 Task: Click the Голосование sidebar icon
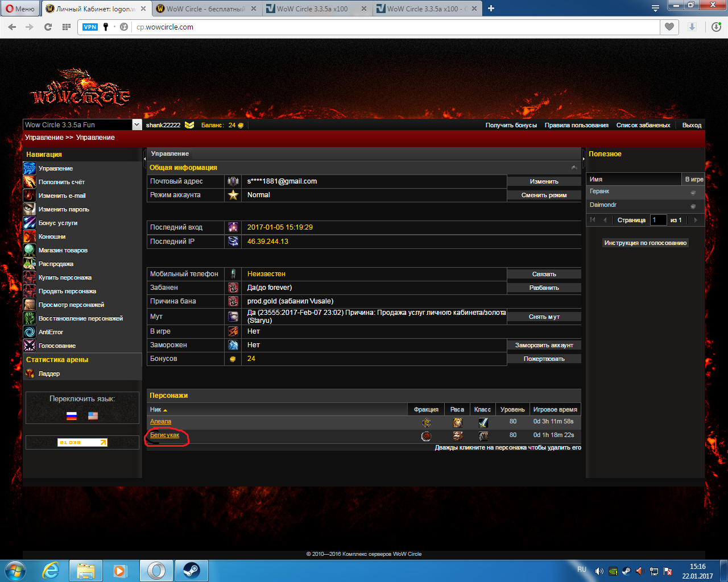[x=30, y=346]
